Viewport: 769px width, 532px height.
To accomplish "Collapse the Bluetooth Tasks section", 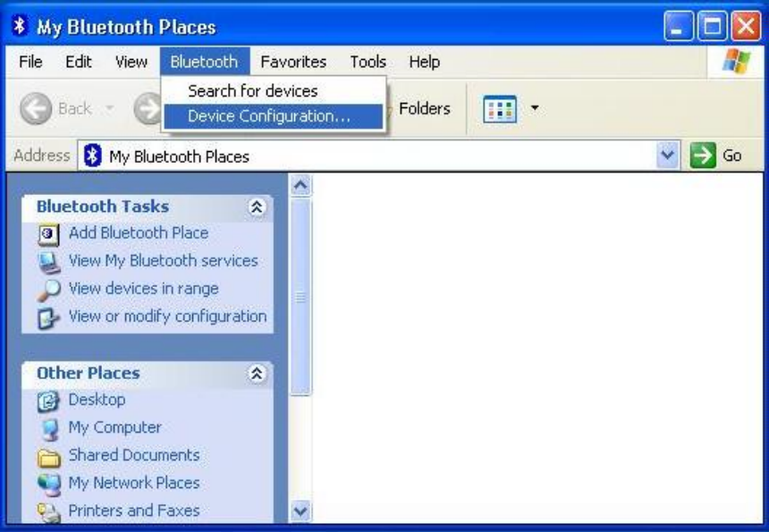I will tap(256, 207).
